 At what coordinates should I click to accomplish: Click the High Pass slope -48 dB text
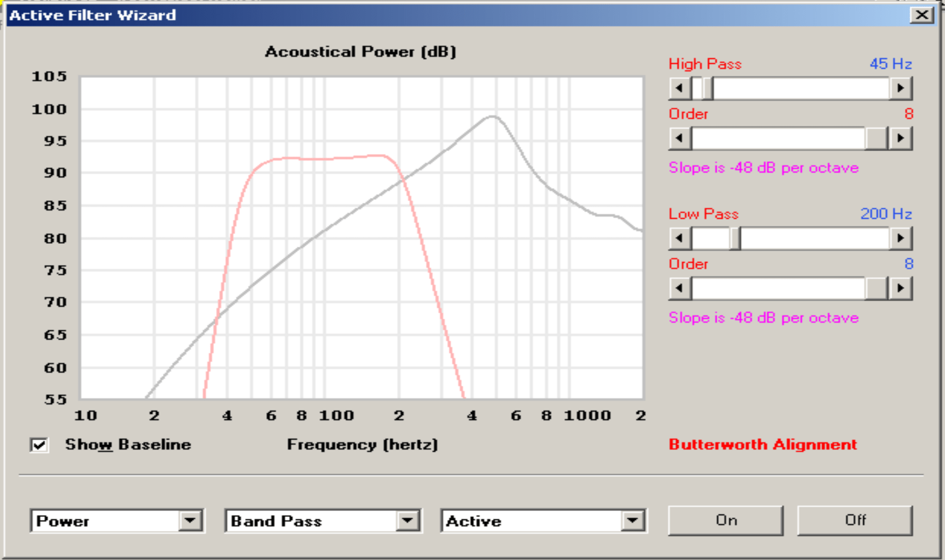point(763,168)
